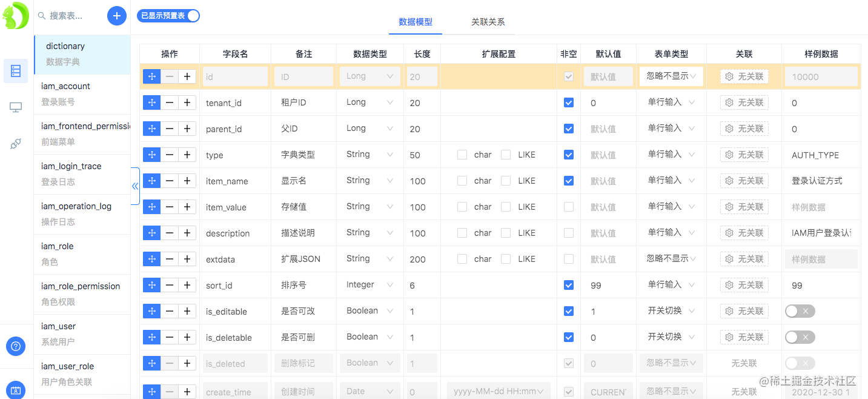Click the drag handle for parent_id row
Viewport: 868px width, 399px height.
click(151, 129)
